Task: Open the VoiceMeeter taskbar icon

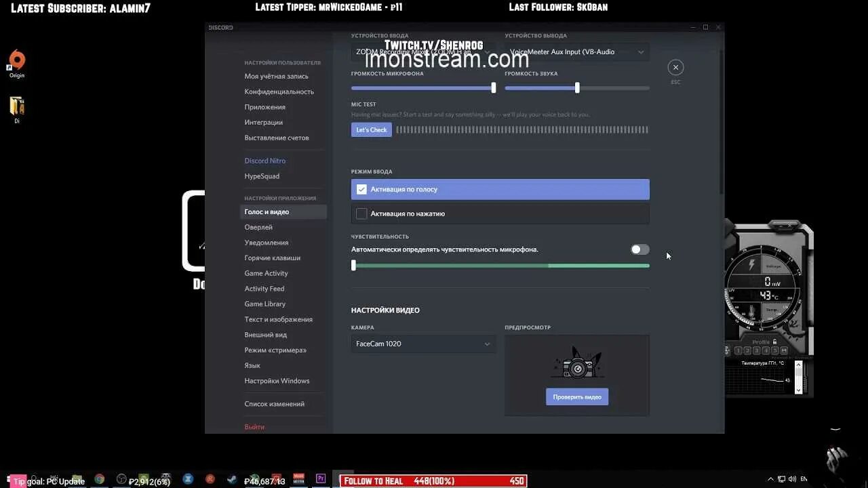Action: [x=298, y=479]
